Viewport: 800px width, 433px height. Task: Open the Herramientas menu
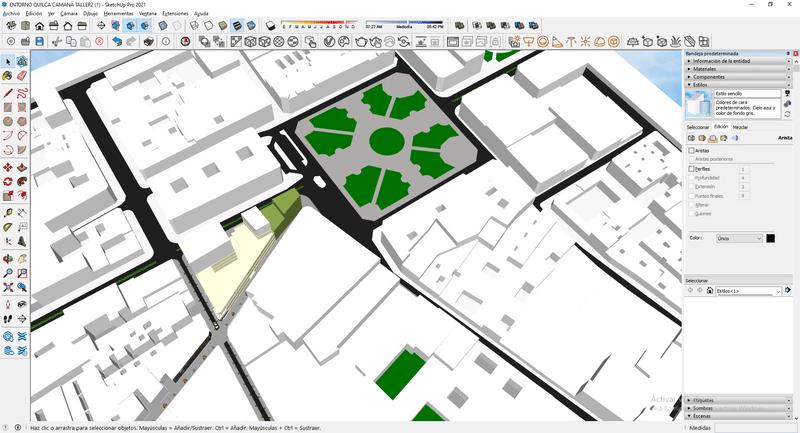(118, 14)
